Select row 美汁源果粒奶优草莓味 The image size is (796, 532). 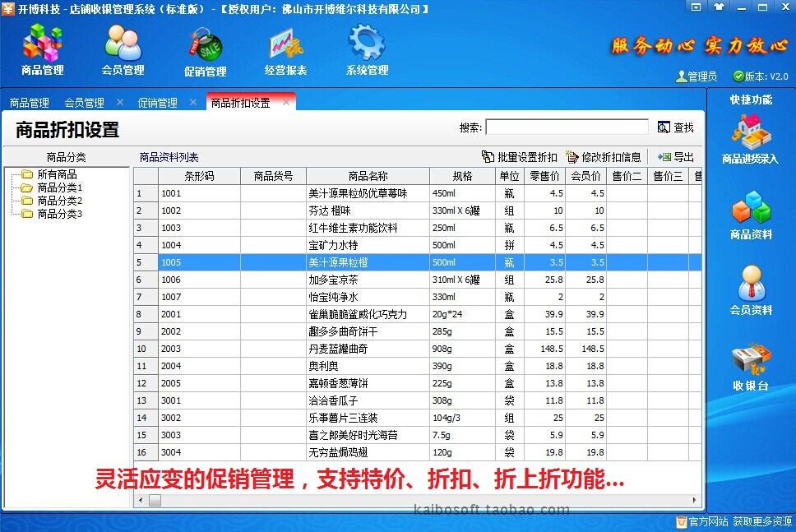coord(418,193)
